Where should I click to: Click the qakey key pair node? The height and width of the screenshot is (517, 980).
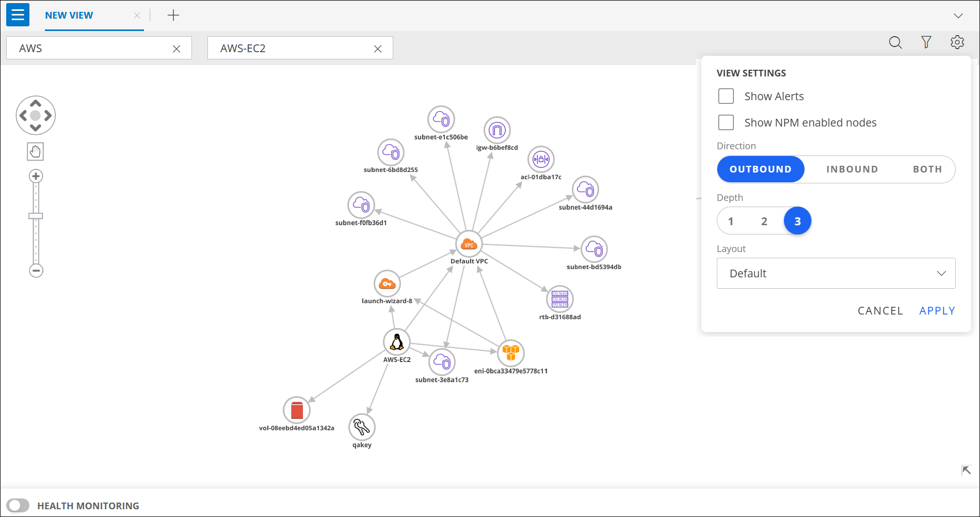click(362, 427)
